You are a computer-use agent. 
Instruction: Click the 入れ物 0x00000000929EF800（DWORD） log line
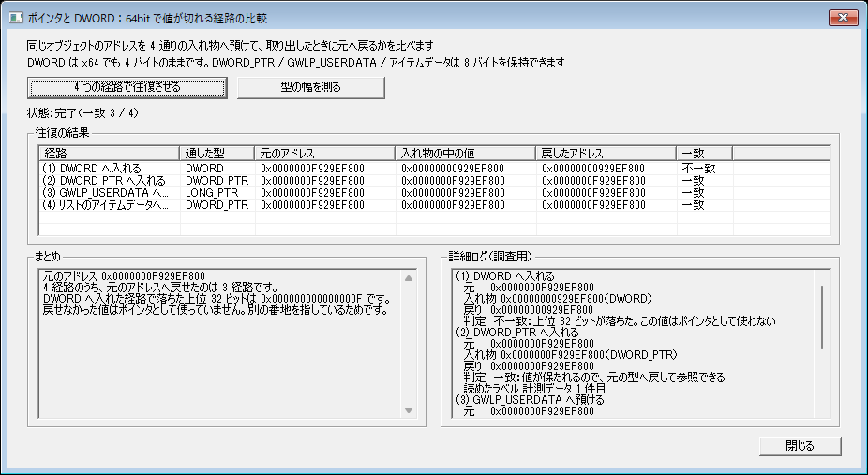point(558,299)
